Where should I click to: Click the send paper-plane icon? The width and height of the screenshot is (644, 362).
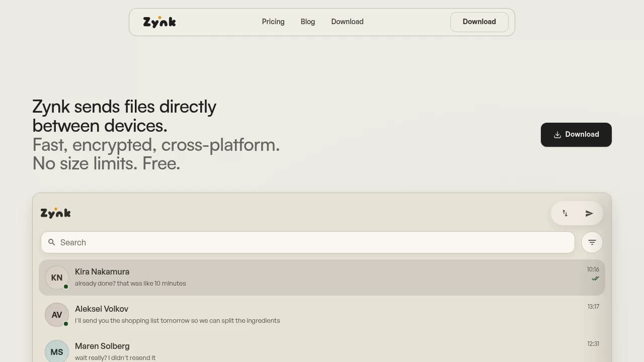pos(589,213)
